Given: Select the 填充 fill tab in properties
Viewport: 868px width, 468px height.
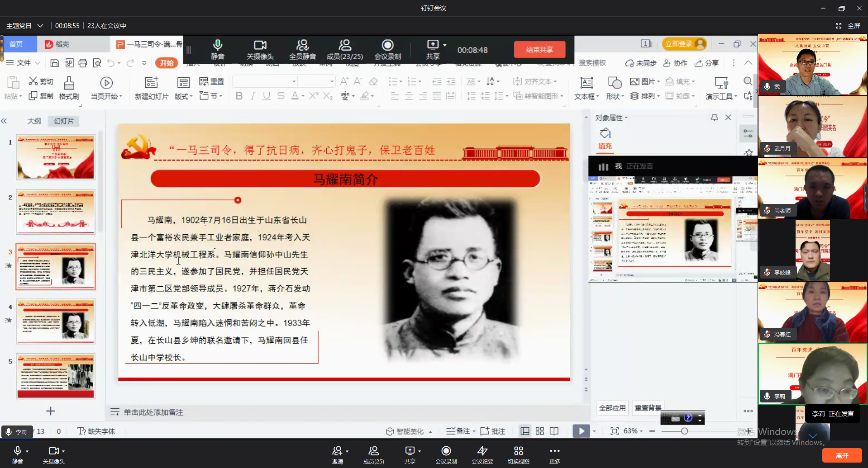Looking at the screenshot, I should [605, 138].
